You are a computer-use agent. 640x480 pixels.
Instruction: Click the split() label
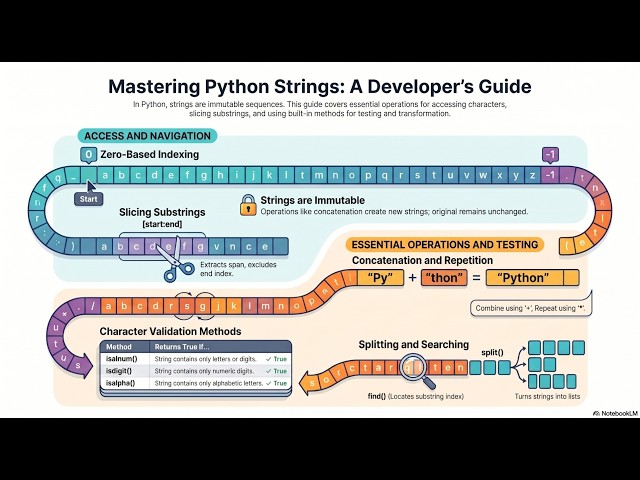[x=492, y=352]
